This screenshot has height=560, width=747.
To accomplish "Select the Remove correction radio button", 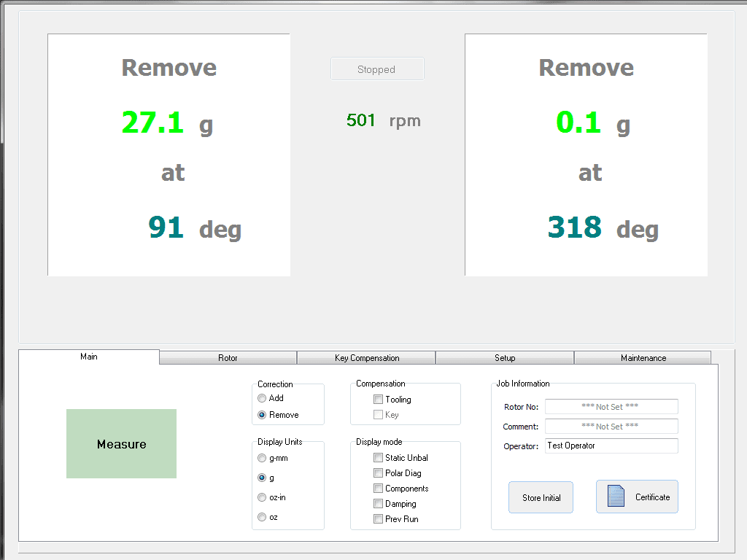I will tap(262, 415).
